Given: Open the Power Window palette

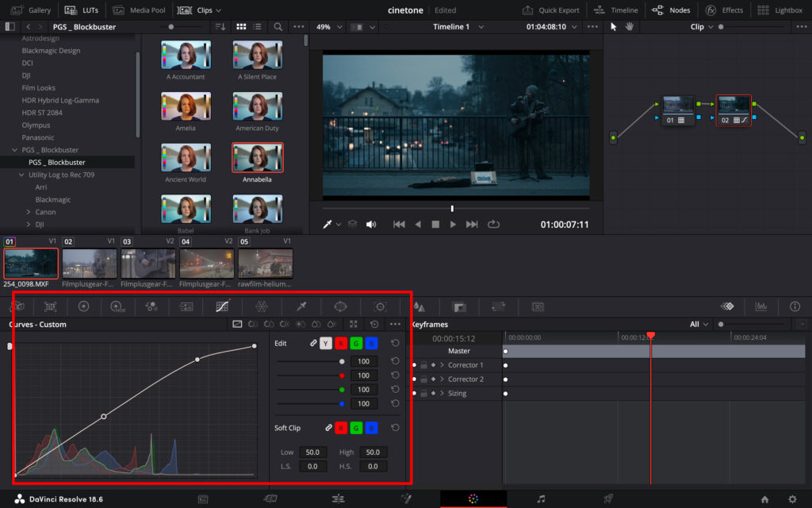Looking at the screenshot, I should [340, 306].
